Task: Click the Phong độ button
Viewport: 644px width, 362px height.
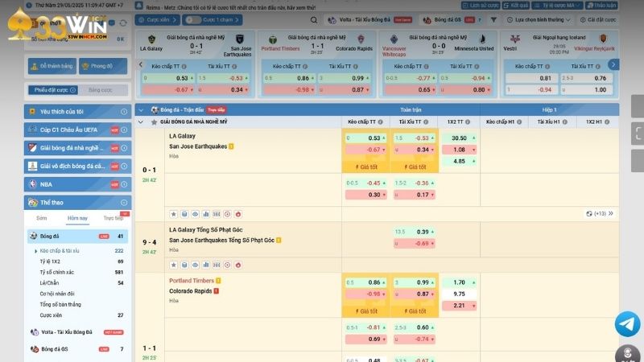Action: tap(103, 66)
